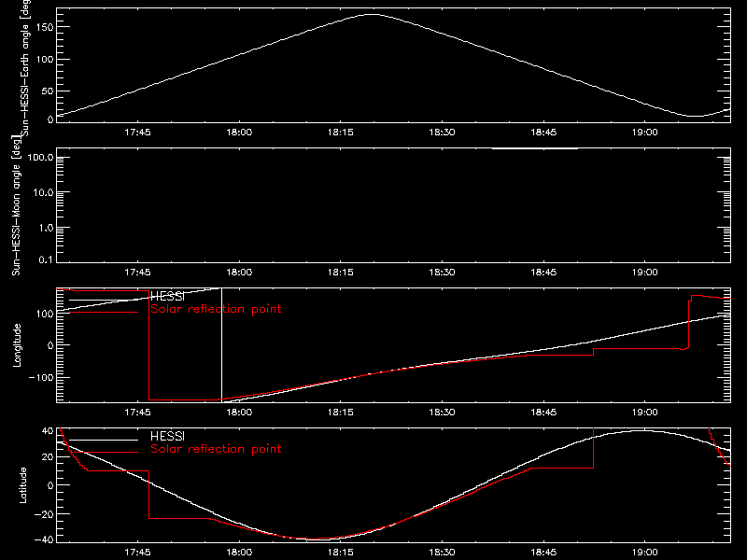This screenshot has height=560, width=747.
Task: Click the HESSI legend label in Latitude panel
Action: pos(167,436)
